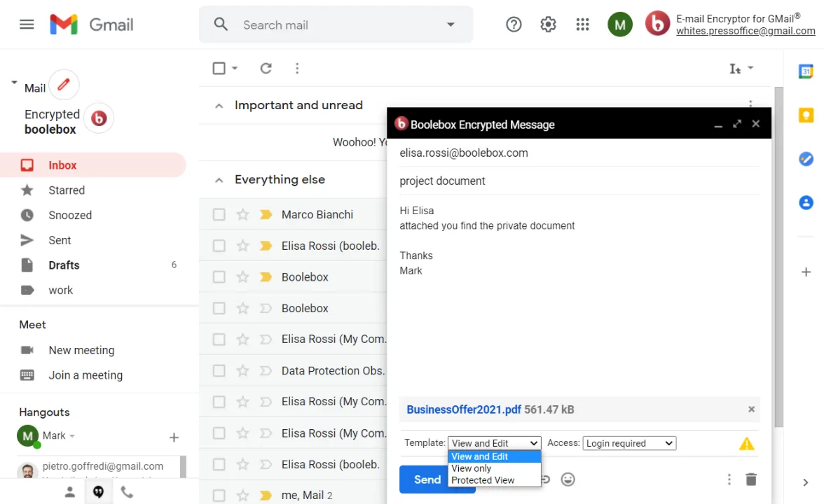The image size is (824, 504).
Task: Start a New meeting
Action: [x=81, y=350]
